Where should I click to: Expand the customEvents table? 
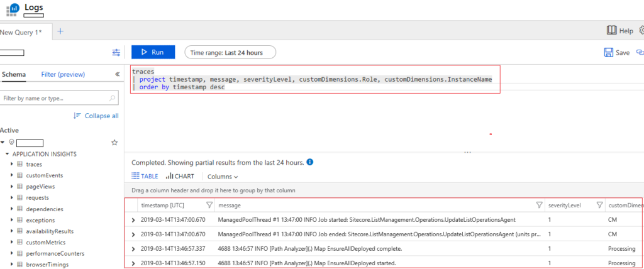pyautogui.click(x=12, y=175)
